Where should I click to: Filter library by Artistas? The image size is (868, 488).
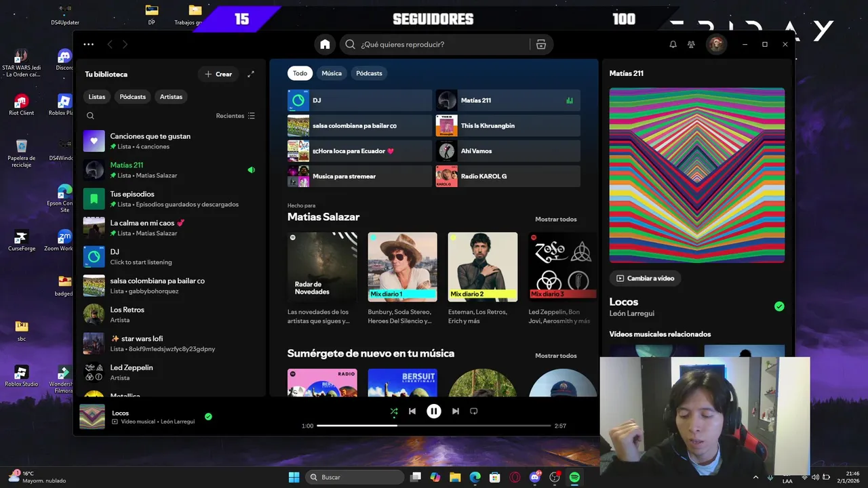click(x=171, y=97)
